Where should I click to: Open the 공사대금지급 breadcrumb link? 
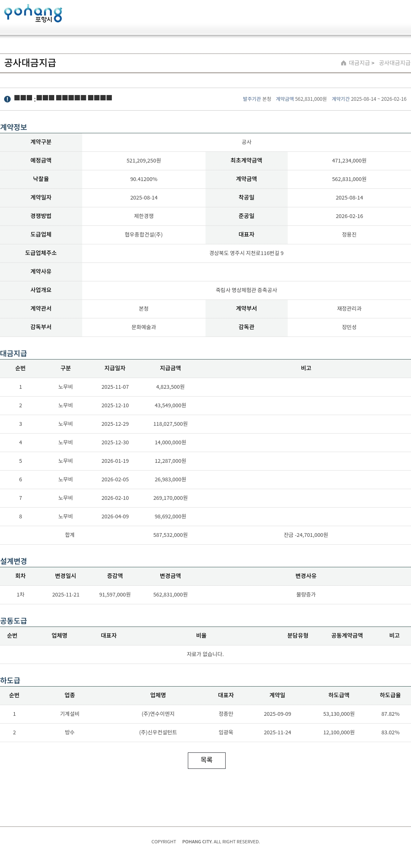(x=394, y=63)
